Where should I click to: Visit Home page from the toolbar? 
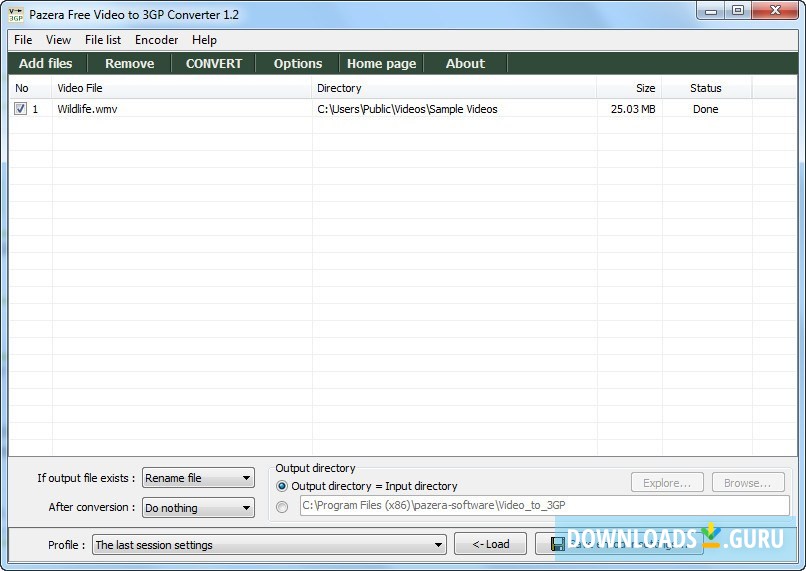[381, 63]
